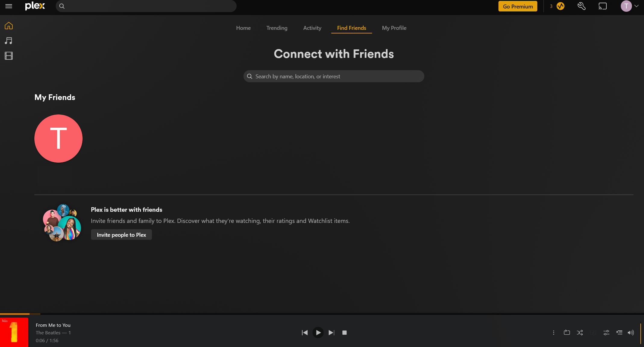Switch to the Trending tab

[x=277, y=28]
